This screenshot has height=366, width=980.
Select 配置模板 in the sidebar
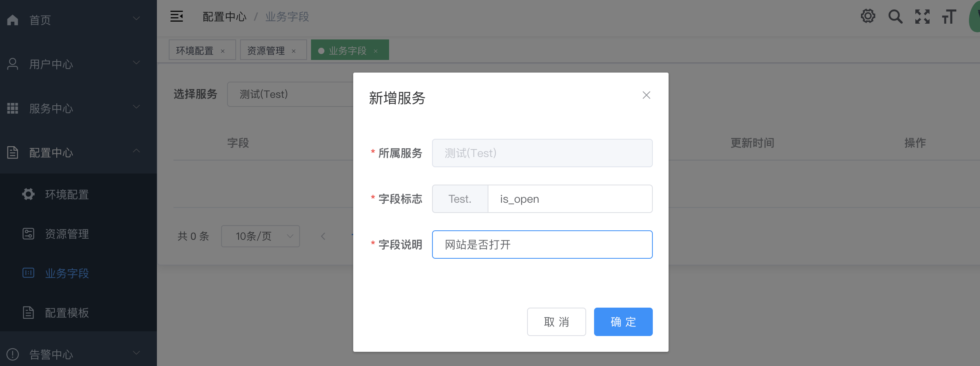[67, 313]
